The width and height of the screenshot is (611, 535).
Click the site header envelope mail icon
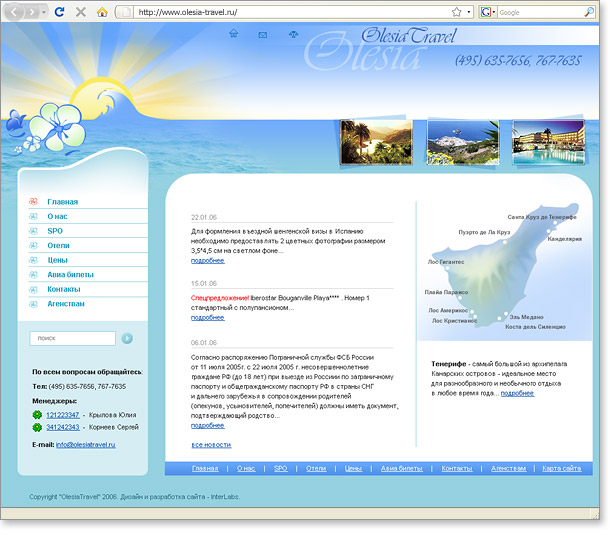coord(263,35)
